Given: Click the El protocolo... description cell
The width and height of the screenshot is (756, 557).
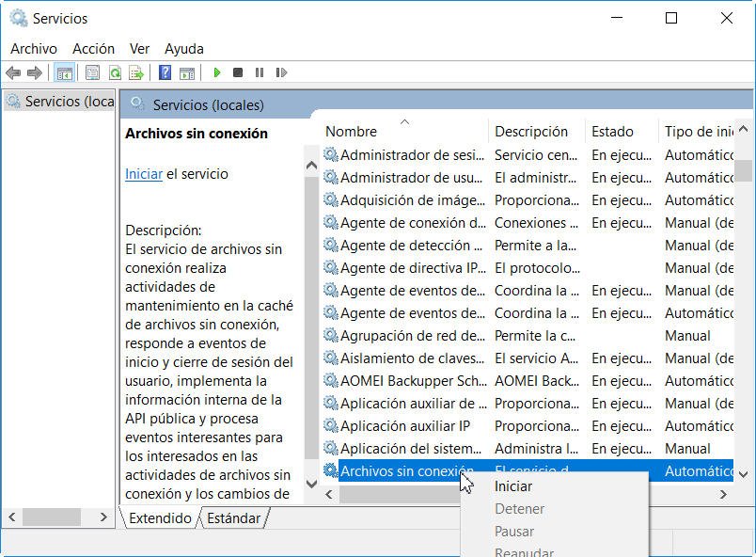Looking at the screenshot, I should [x=537, y=268].
